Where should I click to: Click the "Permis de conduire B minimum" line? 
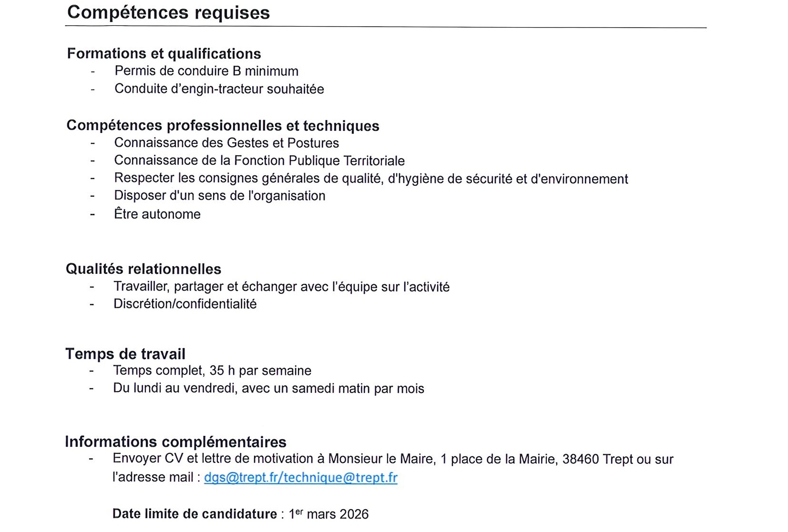coord(206,71)
